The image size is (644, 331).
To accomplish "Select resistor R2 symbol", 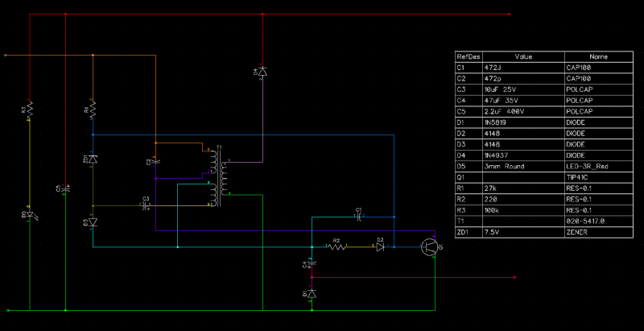I will (336, 246).
